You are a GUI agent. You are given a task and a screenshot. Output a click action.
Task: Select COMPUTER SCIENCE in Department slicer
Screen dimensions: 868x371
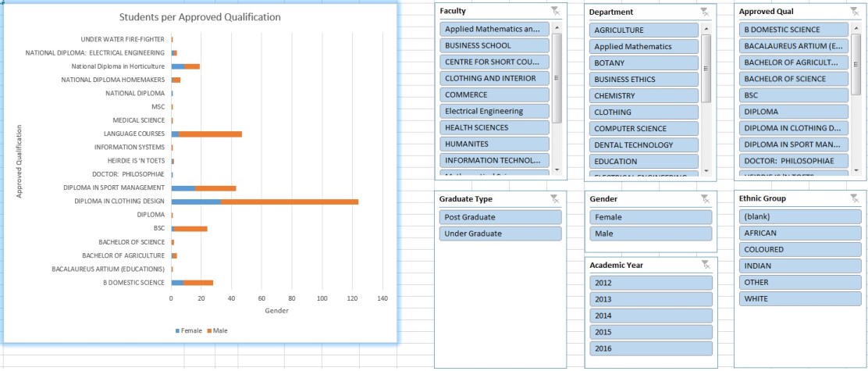643,128
